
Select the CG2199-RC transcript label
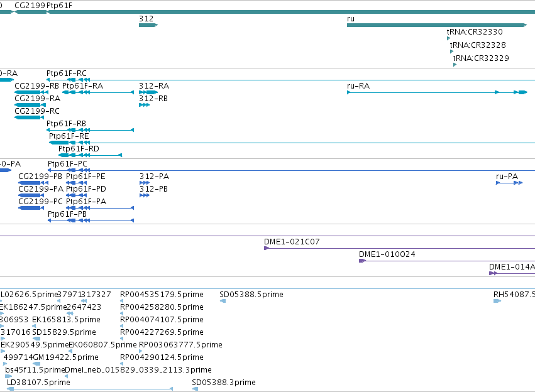(x=37, y=111)
